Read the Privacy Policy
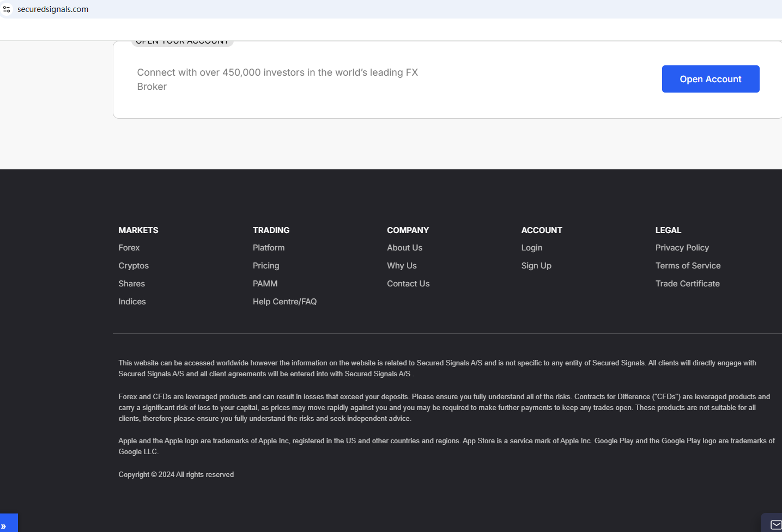Viewport: 782px width, 532px height. pos(682,248)
